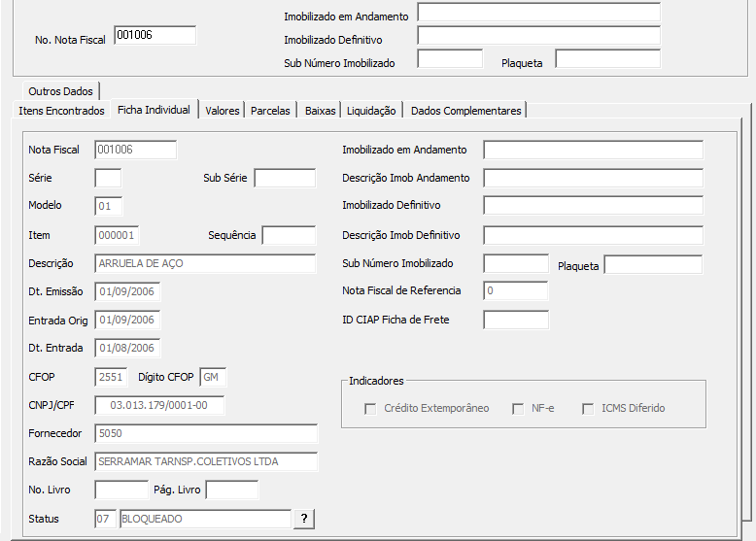Click the Descrição Imob Andamento field
This screenshot has height=541, width=756.
point(593,178)
